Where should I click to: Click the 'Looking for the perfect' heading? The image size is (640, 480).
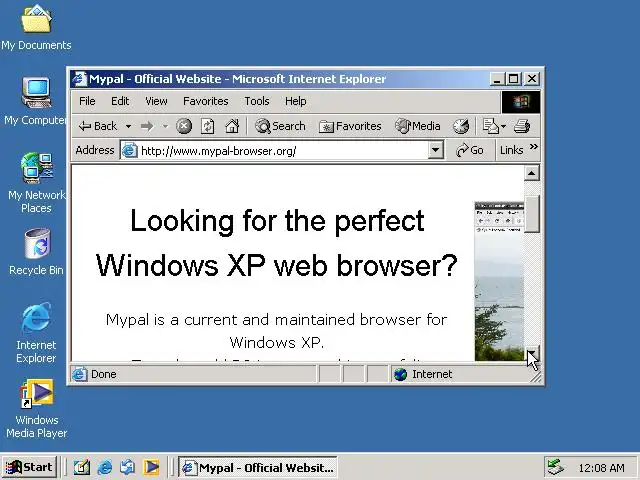point(277,221)
